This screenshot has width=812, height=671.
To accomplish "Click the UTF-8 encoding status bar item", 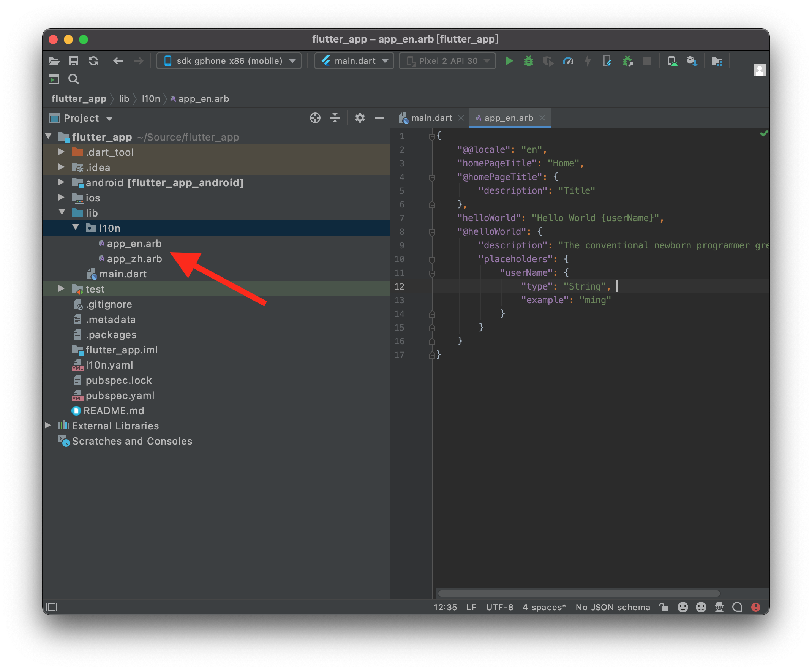I will click(499, 607).
